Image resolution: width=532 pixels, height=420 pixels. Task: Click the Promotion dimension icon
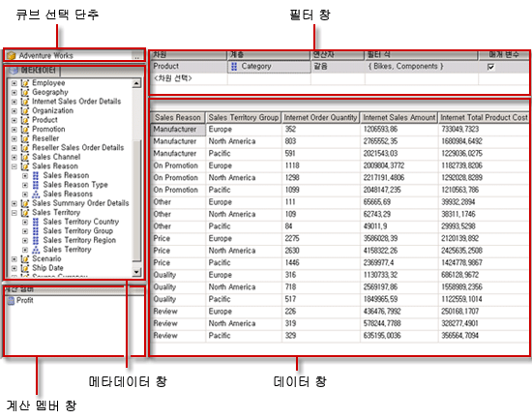click(25, 129)
